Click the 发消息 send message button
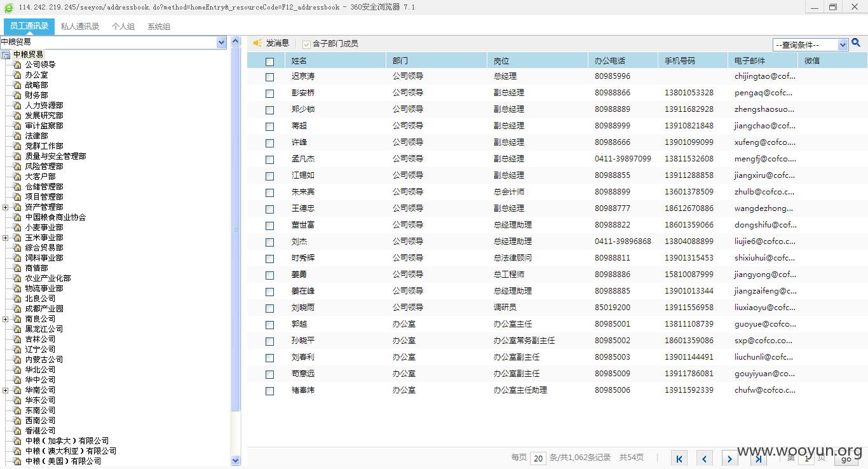This screenshot has height=469, width=868. 271,43
